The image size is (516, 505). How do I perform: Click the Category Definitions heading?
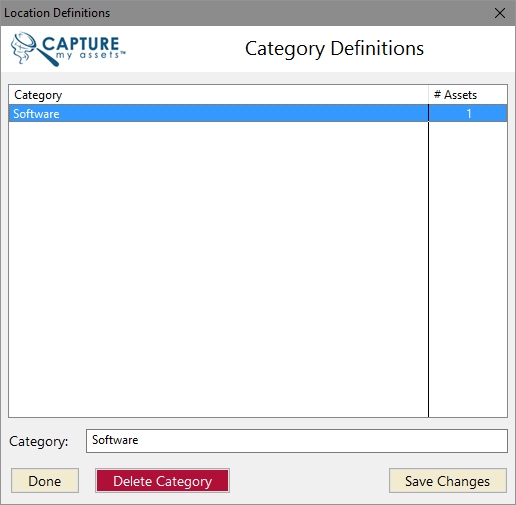tap(334, 49)
